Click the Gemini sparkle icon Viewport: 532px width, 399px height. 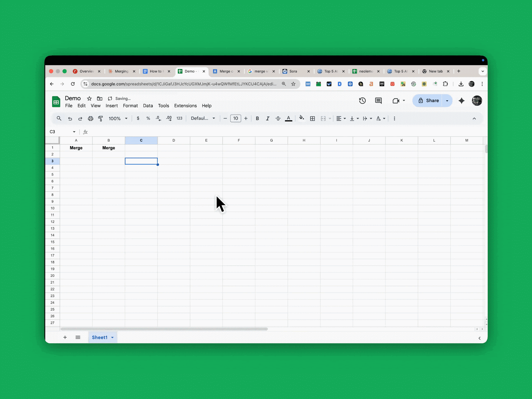[x=462, y=101]
